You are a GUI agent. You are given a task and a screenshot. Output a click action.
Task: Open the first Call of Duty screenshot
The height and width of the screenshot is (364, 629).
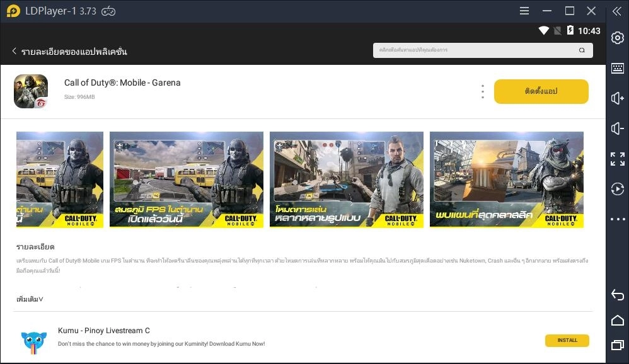(60, 179)
